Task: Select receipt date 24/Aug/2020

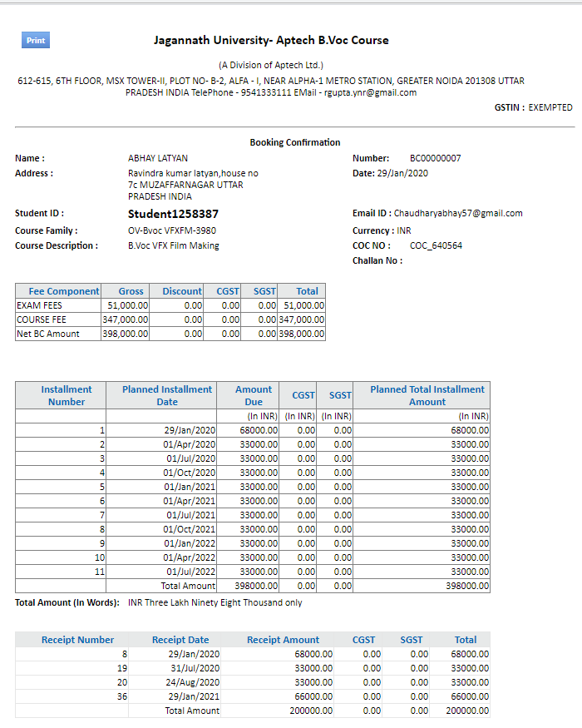Action: point(193,682)
